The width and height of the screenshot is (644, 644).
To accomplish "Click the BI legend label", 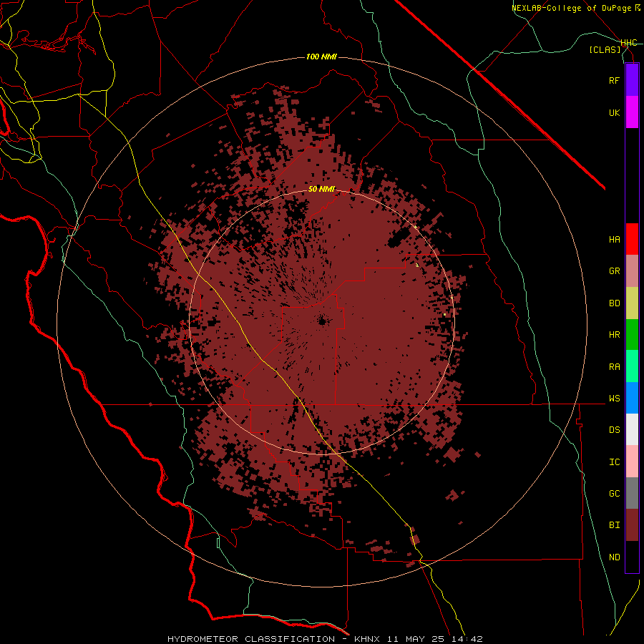I will pos(614,525).
